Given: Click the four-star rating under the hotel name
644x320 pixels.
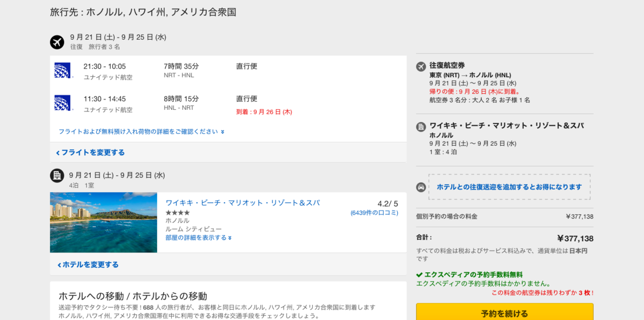Looking at the screenshot, I should coord(176,212).
